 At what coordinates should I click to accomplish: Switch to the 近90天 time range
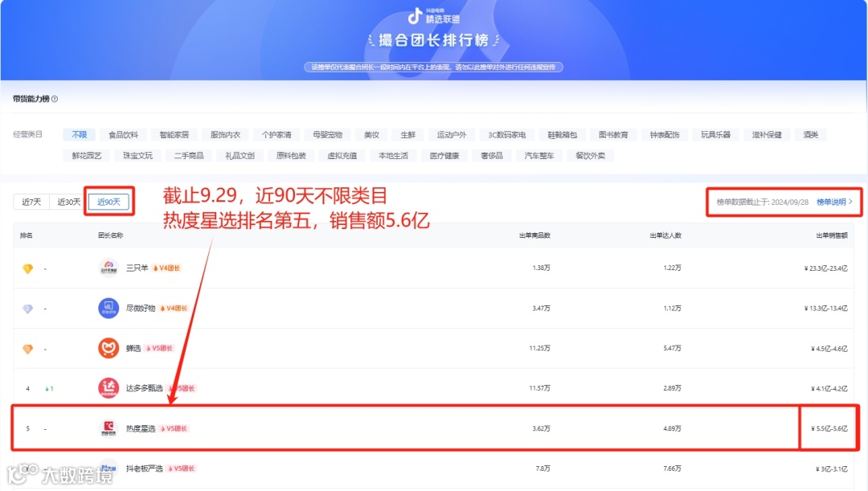point(108,202)
